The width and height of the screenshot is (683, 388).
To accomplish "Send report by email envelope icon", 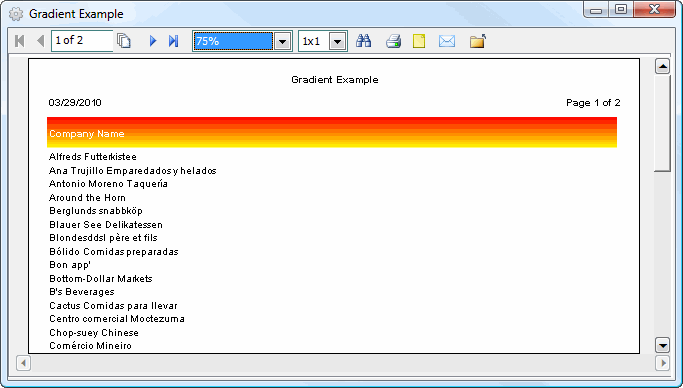I will click(x=447, y=41).
